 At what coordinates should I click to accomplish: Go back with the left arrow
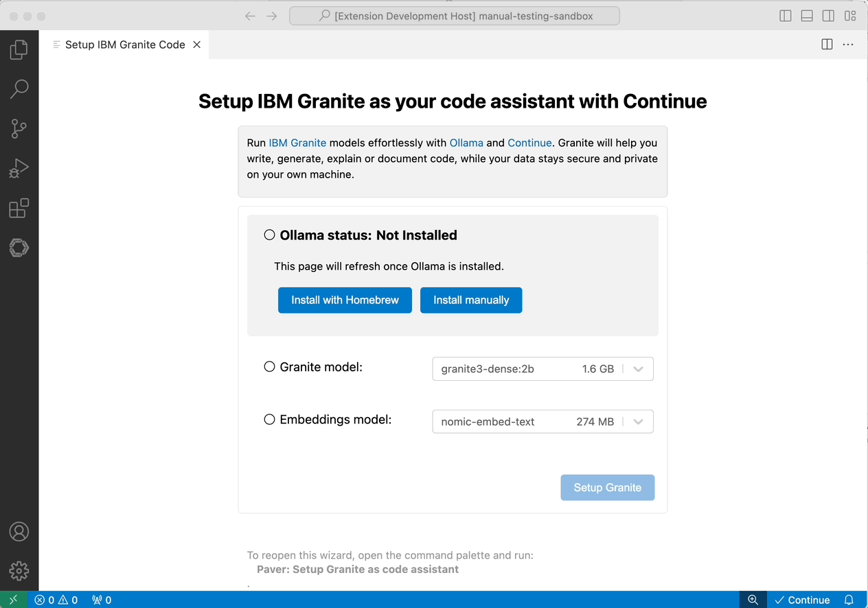coord(250,16)
